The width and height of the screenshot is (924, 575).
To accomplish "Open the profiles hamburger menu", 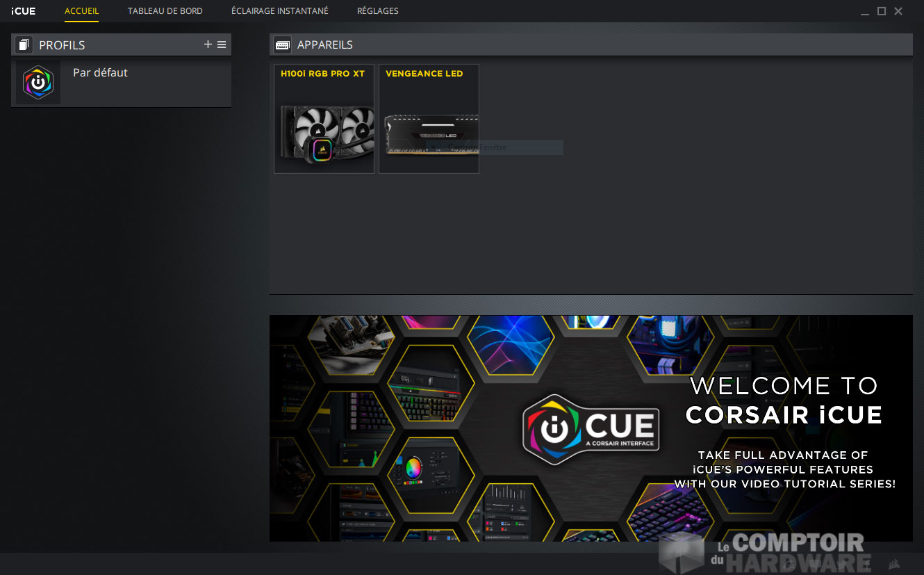I will point(222,44).
